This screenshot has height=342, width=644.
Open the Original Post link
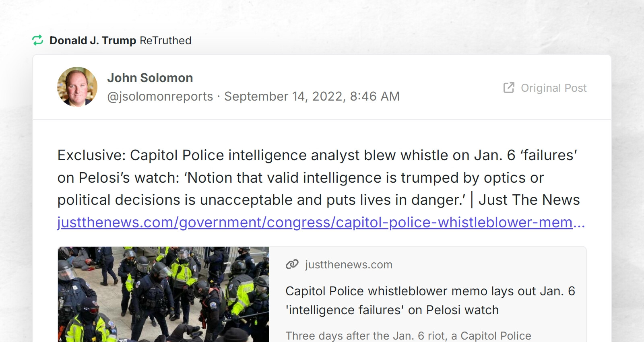click(553, 88)
